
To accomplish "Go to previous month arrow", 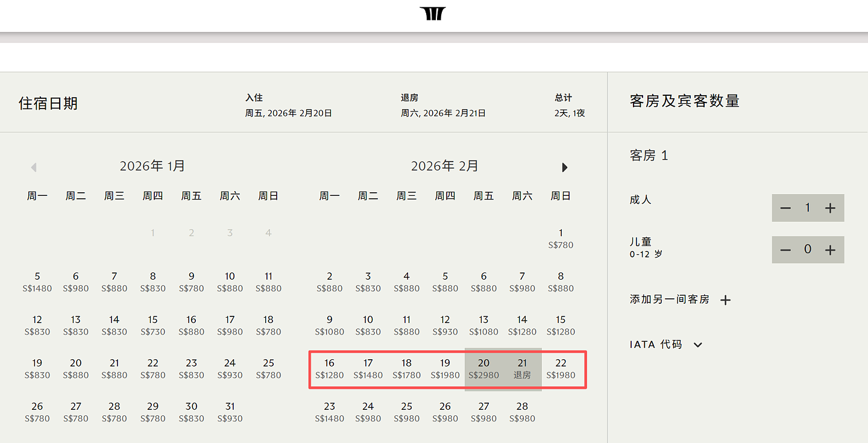I will [x=34, y=168].
